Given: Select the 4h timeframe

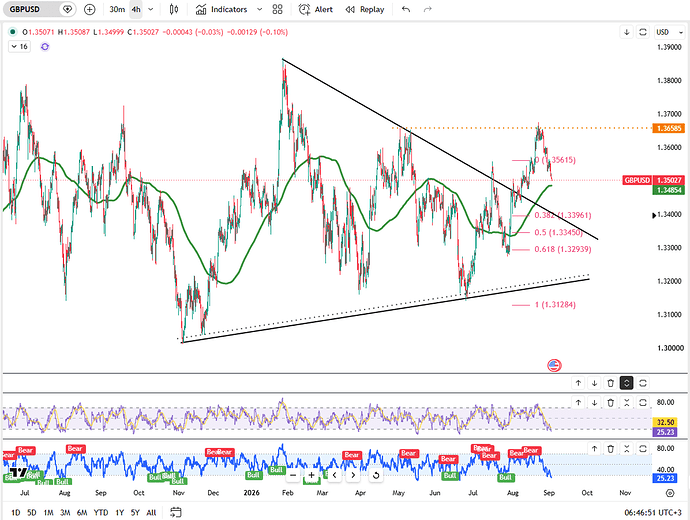Looking at the screenshot, I should pyautogui.click(x=136, y=9).
